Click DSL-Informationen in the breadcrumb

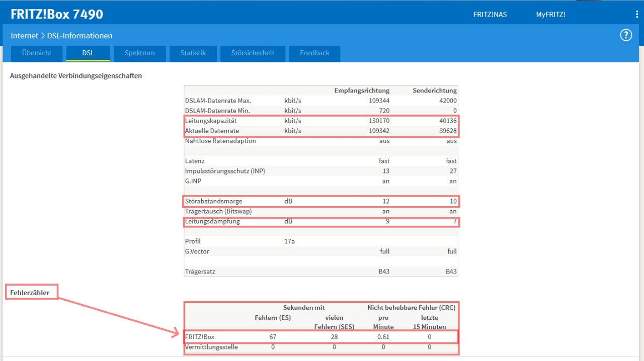click(79, 36)
